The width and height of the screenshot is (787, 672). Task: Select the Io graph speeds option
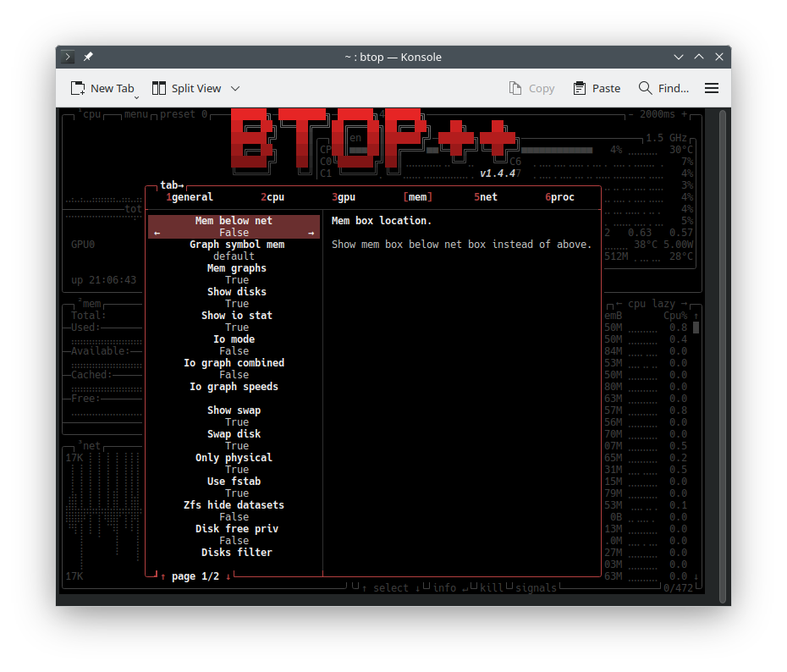pos(234,387)
